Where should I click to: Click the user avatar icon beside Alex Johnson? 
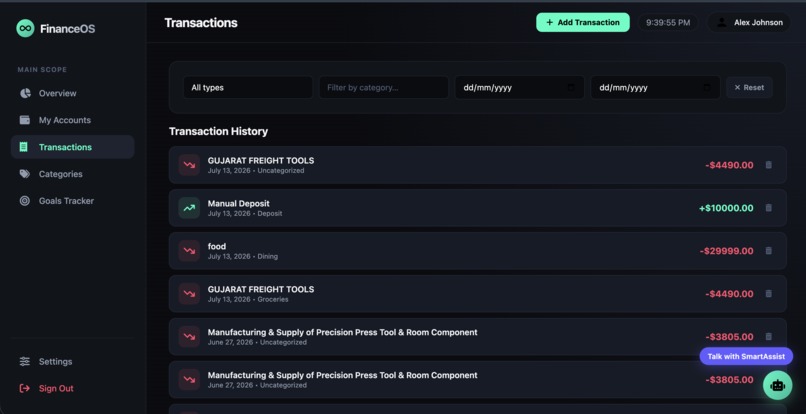pyautogui.click(x=722, y=23)
